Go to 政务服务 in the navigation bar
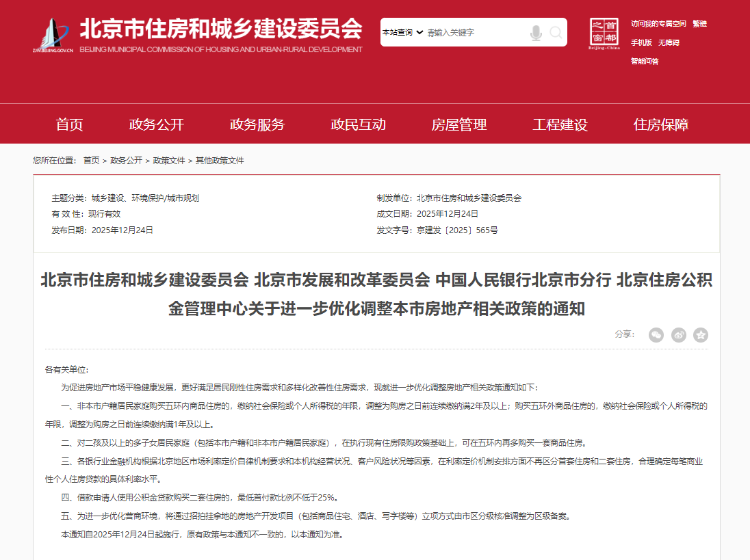The height and width of the screenshot is (560, 750). [257, 124]
